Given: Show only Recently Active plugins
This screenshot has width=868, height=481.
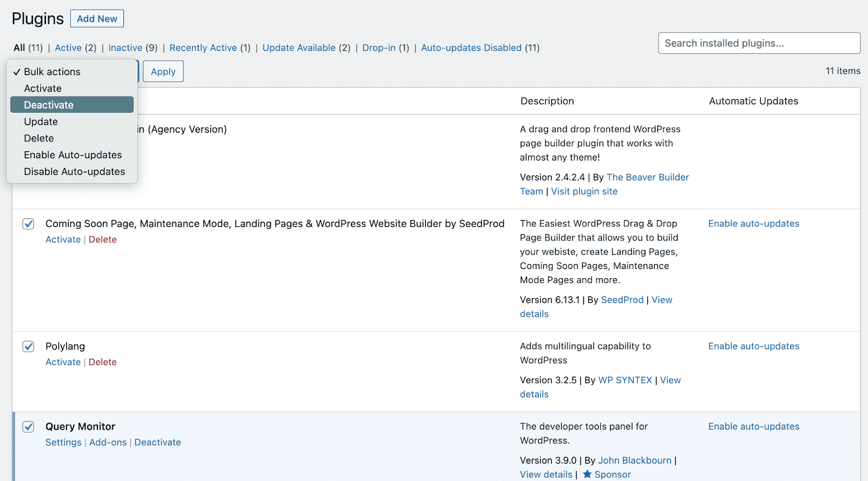Looking at the screenshot, I should [203, 47].
